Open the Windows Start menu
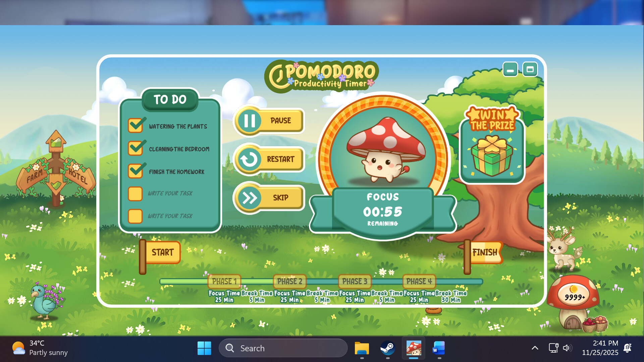The width and height of the screenshot is (644, 362). [x=204, y=348]
